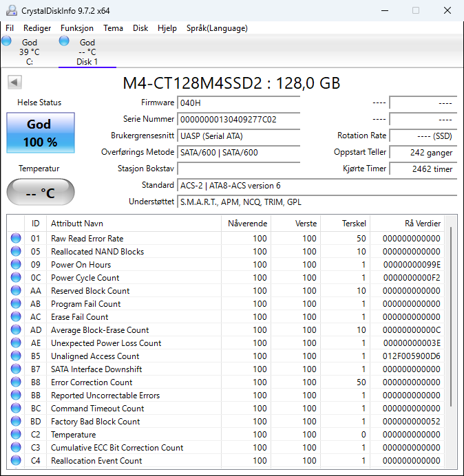Screen dimensions: 464x476
Task: Click the ACS-2 standard field
Action: (317, 186)
